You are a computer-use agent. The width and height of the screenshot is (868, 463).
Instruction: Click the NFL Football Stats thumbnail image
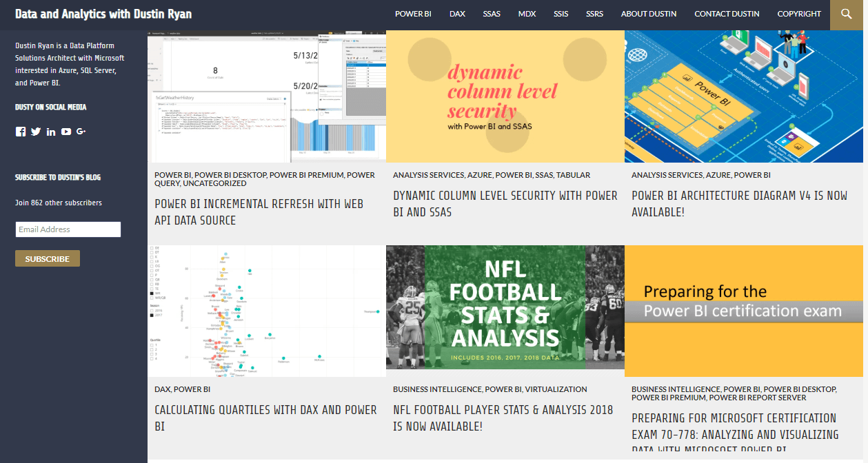click(x=505, y=311)
